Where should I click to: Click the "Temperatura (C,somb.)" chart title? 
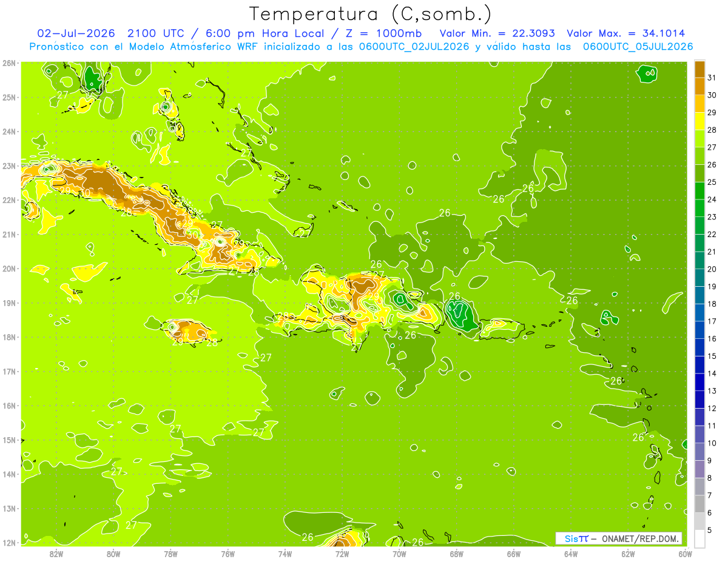click(x=370, y=14)
